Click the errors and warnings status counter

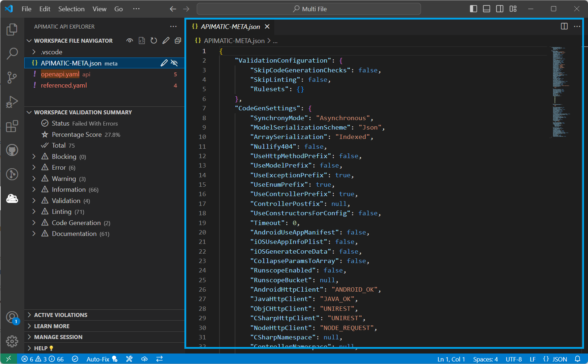point(42,359)
